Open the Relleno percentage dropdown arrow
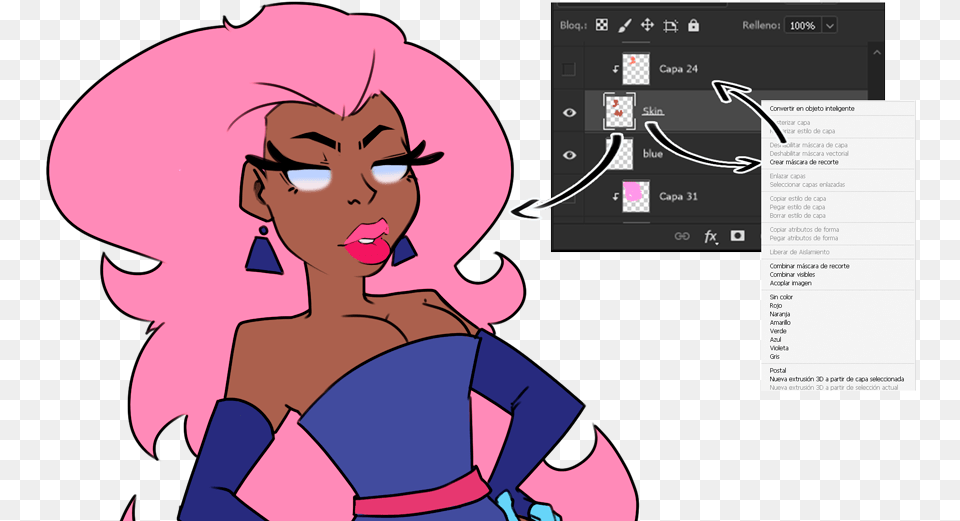 [830, 26]
